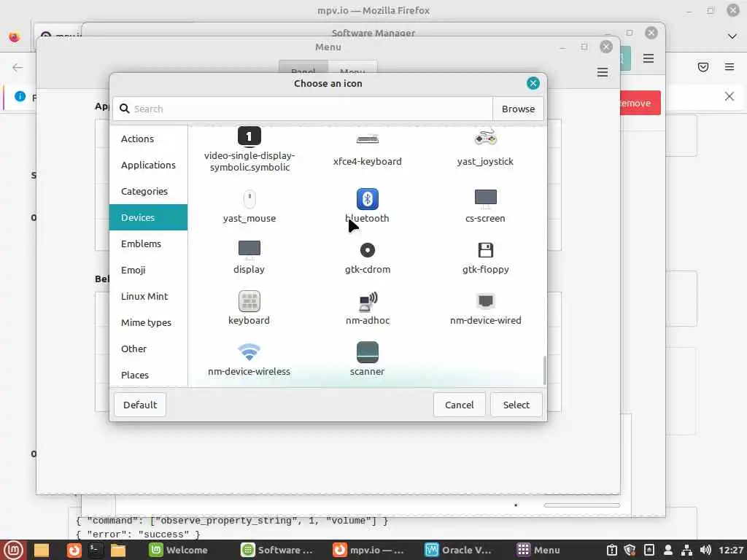This screenshot has width=747, height=560.
Task: Switch to the Welcome window in taskbar
Action: click(179, 550)
